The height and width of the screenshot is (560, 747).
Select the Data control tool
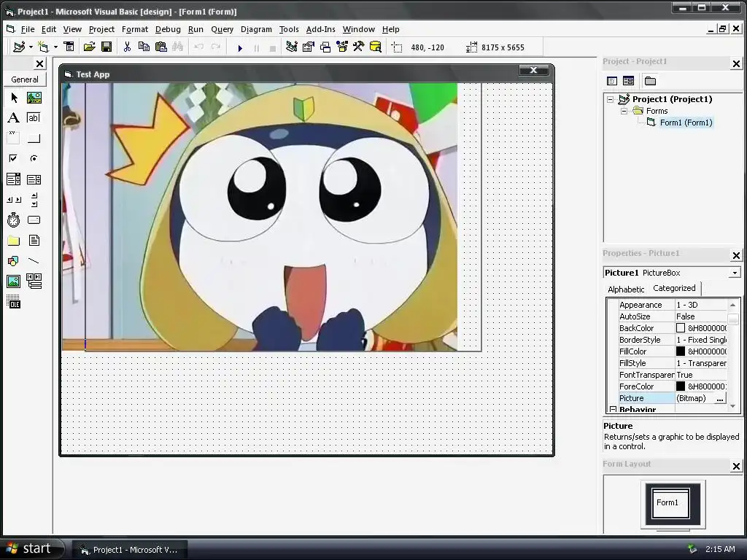pyautogui.click(x=34, y=281)
